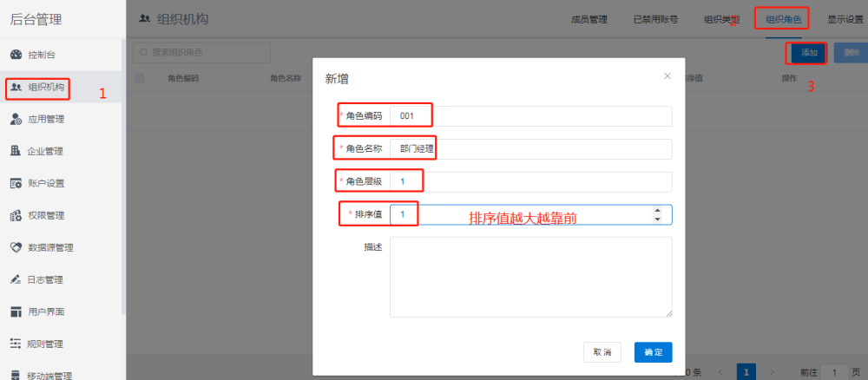This screenshot has width=868, height=380.
Task: Click the 控制台 dashboard icon
Action: [16, 55]
